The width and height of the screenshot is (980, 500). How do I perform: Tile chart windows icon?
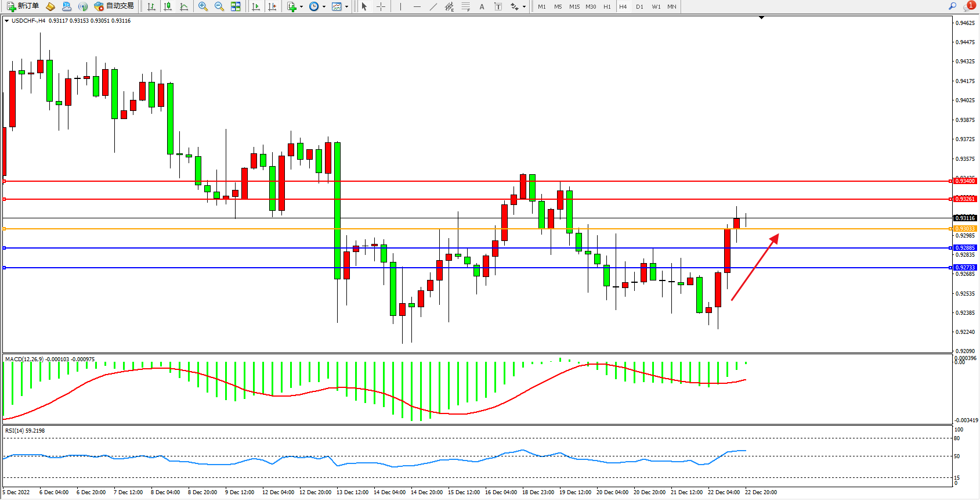tap(236, 6)
